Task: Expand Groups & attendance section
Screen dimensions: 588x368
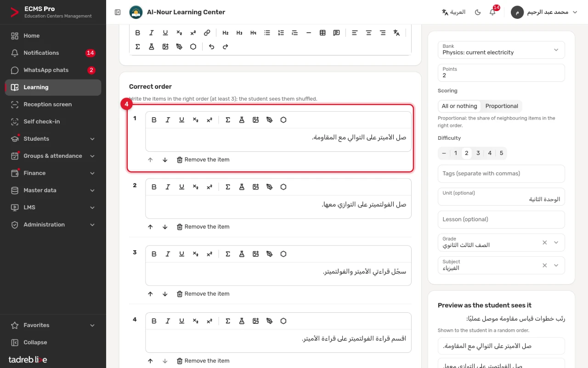Action: coord(53,156)
